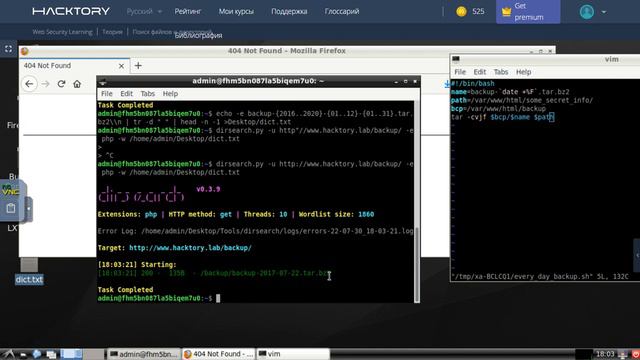This screenshot has width=640, height=360.
Task: Open the Библиография link
Action: click(x=198, y=36)
